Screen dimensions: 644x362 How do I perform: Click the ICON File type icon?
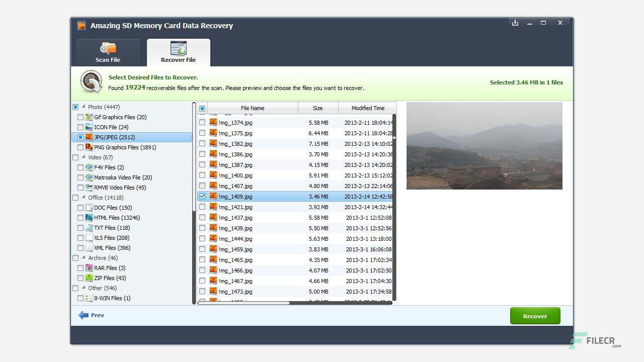89,127
